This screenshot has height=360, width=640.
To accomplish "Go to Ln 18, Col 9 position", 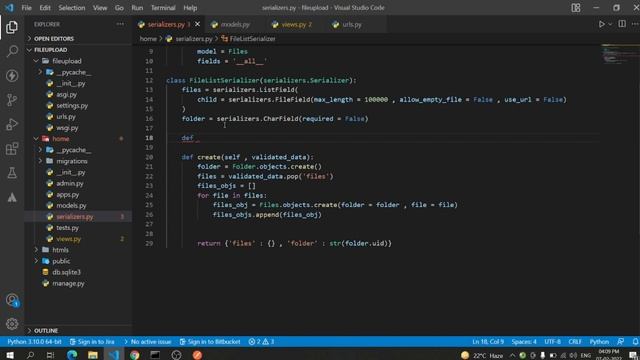I will (x=488, y=342).
